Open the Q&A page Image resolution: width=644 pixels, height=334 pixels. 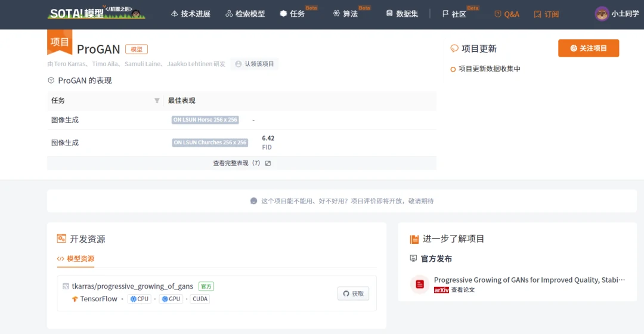507,14
